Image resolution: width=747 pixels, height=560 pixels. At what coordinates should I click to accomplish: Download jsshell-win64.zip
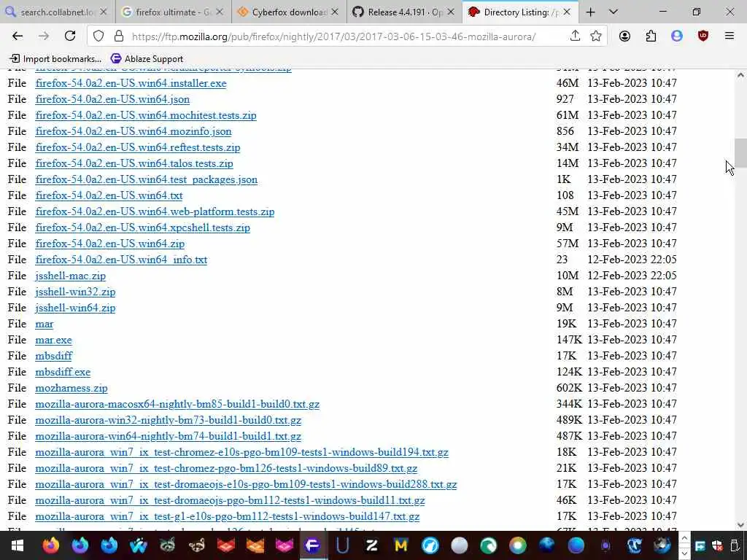pos(75,308)
